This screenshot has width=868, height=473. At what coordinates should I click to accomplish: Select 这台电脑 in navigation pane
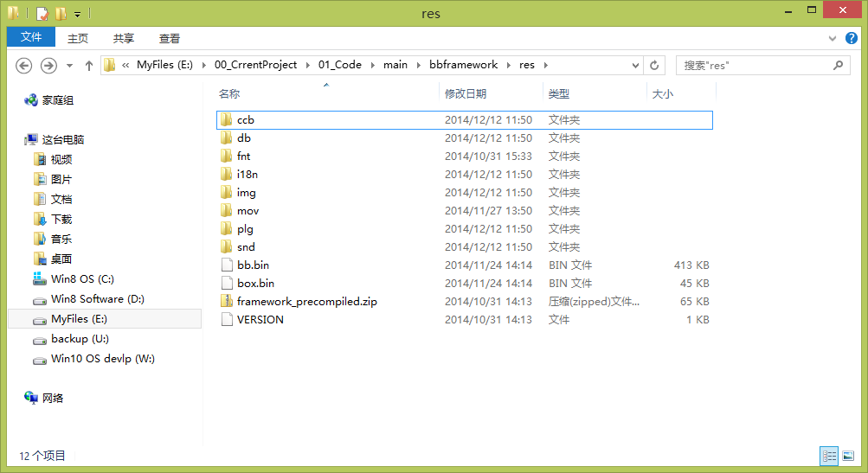[x=55, y=139]
